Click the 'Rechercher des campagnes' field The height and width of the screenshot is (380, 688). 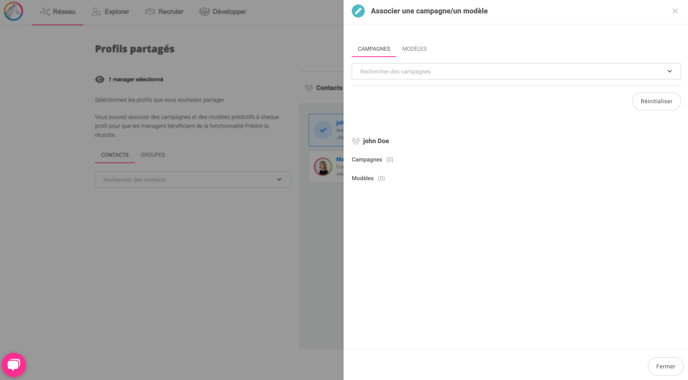516,72
